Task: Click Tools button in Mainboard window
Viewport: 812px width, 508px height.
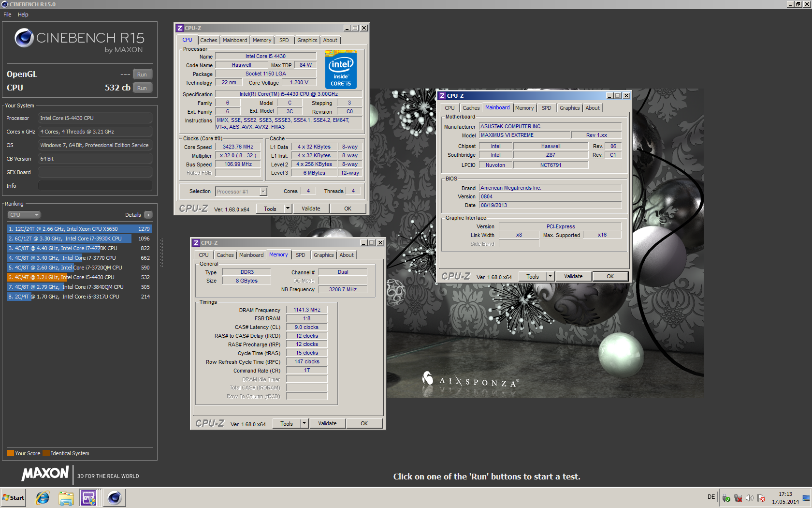Action: 533,276
